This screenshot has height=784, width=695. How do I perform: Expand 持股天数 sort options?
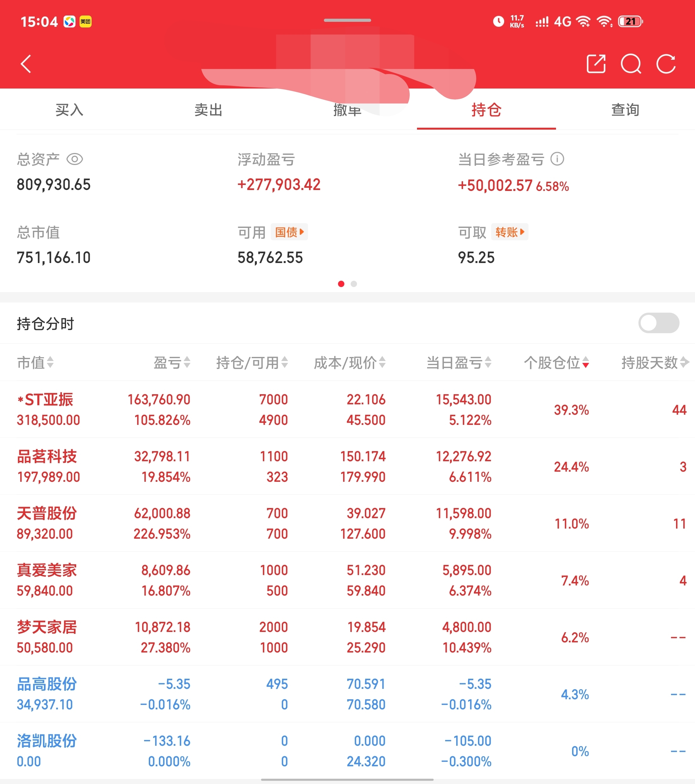(684, 362)
